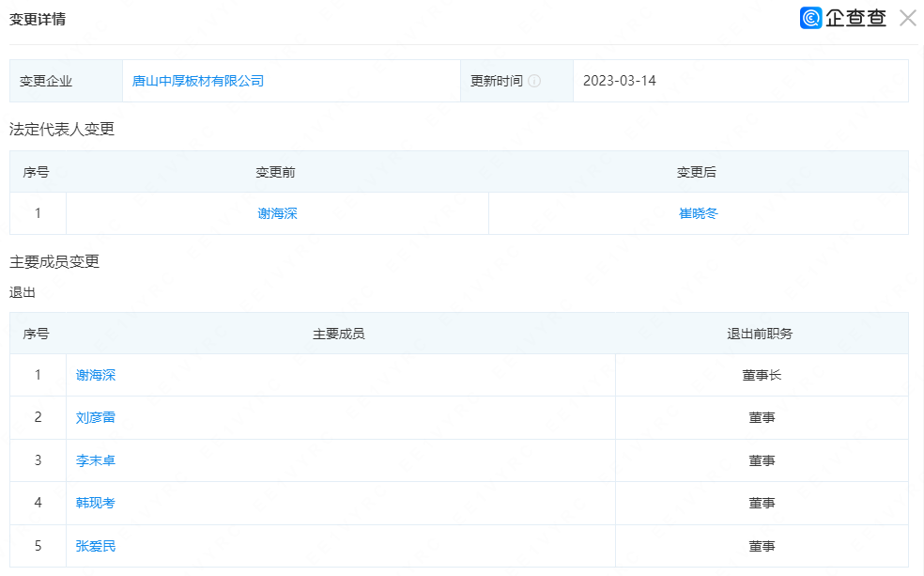924x576 pixels.
Task: Click the 主要成员变更 heading
Action: (x=54, y=262)
